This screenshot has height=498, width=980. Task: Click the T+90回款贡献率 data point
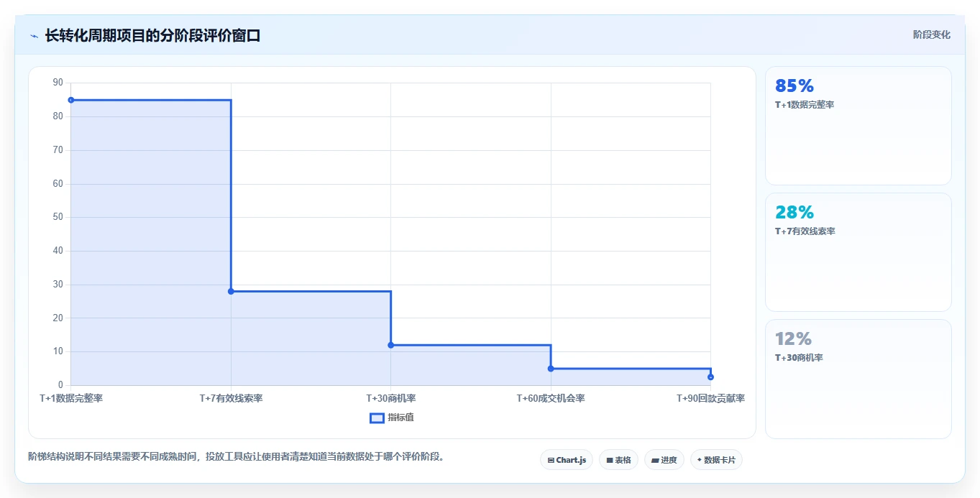click(x=710, y=377)
